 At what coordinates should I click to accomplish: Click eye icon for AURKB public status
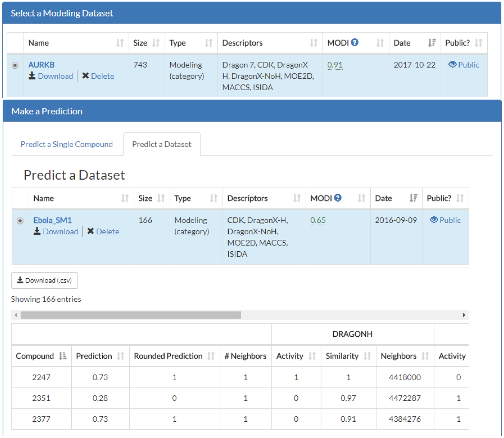coord(452,64)
